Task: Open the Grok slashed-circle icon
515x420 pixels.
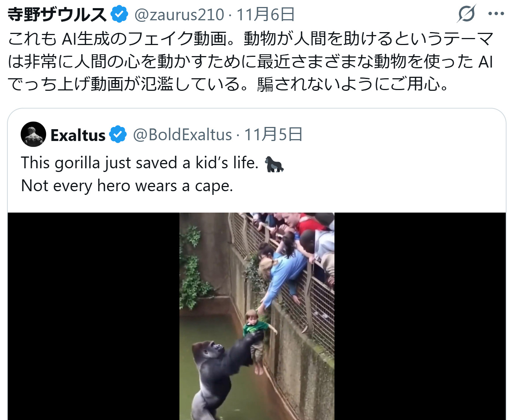Action: click(466, 14)
